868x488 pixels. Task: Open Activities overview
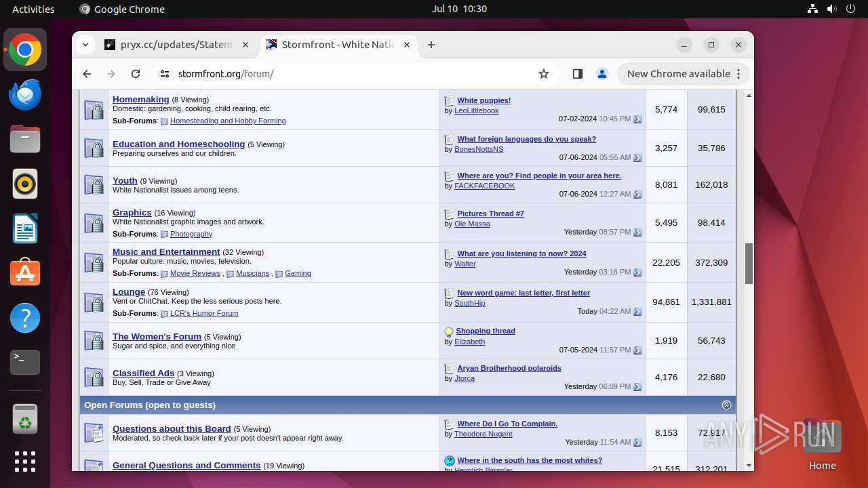tap(33, 9)
